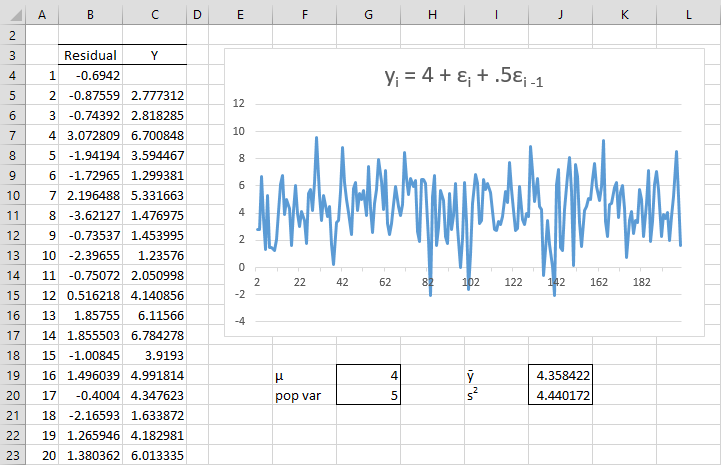
Task: Select Y value 6.784278
Action: point(154,335)
